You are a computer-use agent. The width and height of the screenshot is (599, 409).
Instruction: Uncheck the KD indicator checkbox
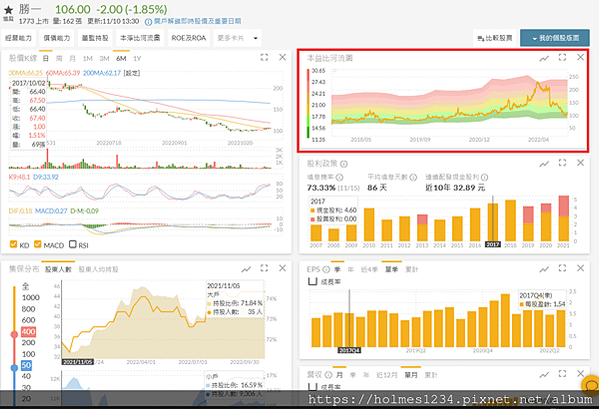13,244
